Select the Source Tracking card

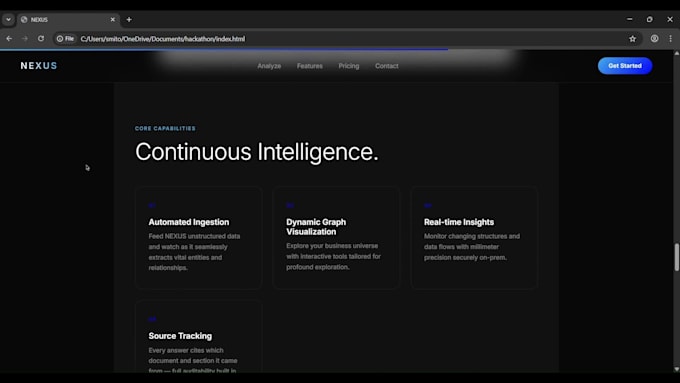(198, 336)
